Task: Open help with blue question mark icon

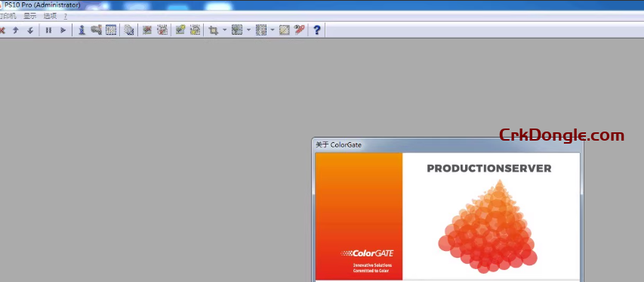Action: [316, 30]
